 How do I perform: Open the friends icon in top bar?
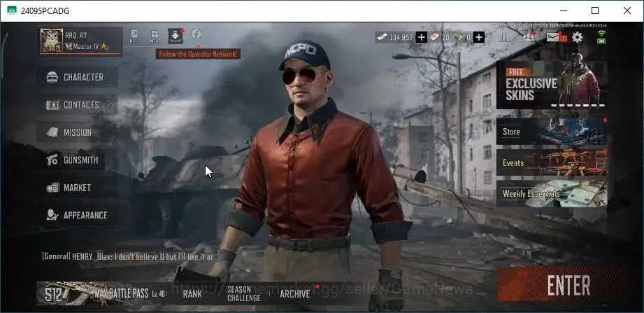[x=528, y=37]
